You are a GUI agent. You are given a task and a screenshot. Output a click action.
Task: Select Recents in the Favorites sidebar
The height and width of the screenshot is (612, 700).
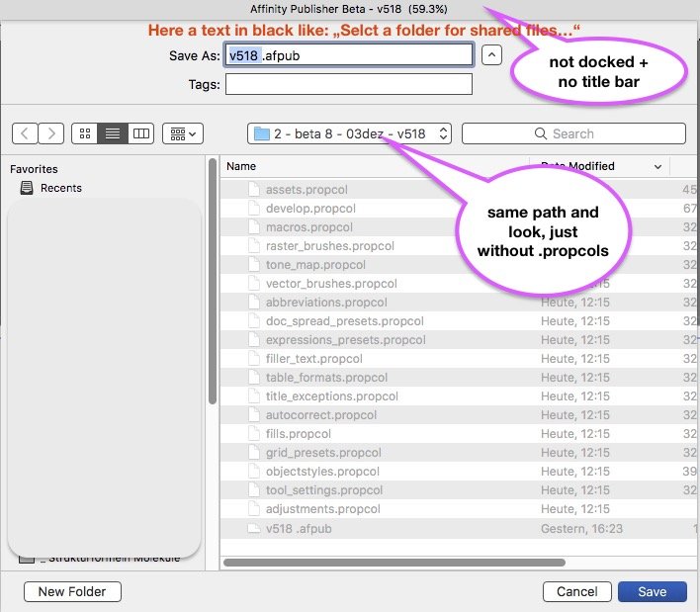[60, 188]
